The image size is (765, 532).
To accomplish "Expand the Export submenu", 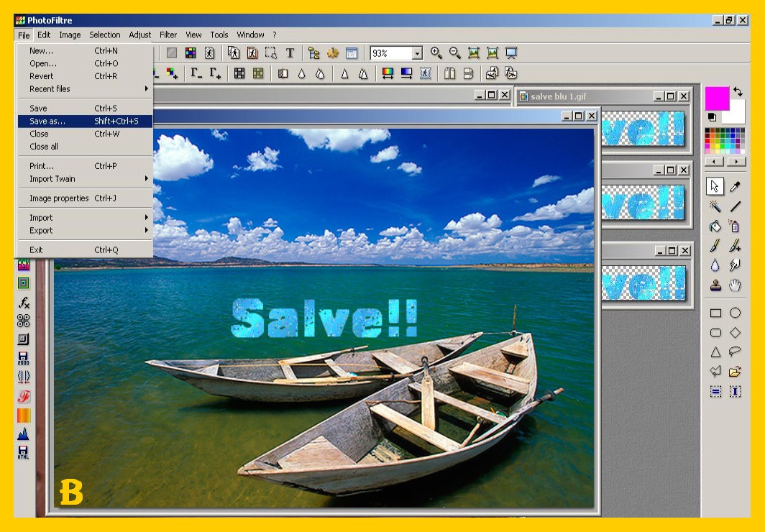I will pos(41,230).
